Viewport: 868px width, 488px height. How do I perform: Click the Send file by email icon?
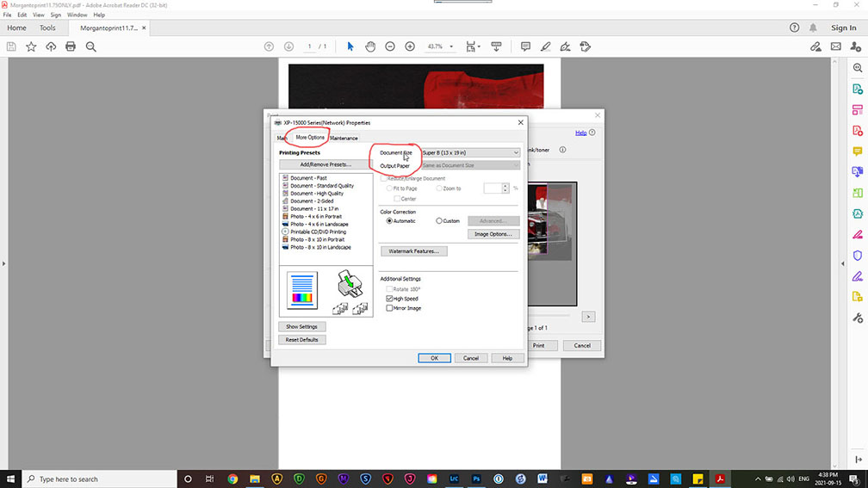coord(836,46)
